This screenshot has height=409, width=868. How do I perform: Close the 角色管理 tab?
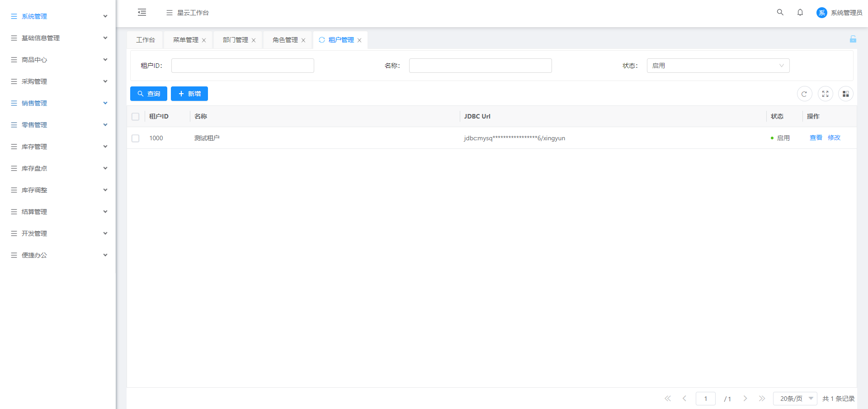coord(303,40)
